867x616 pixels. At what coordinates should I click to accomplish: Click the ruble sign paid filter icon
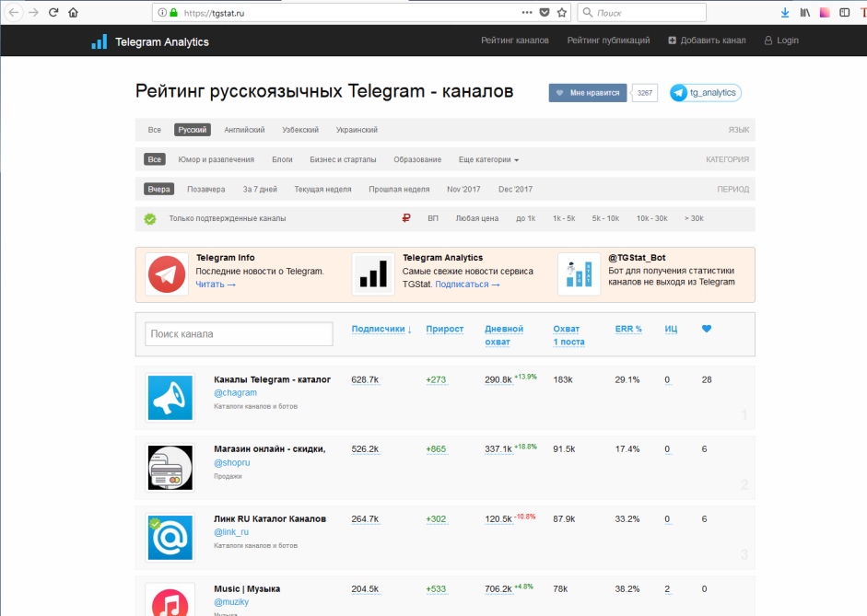404,219
